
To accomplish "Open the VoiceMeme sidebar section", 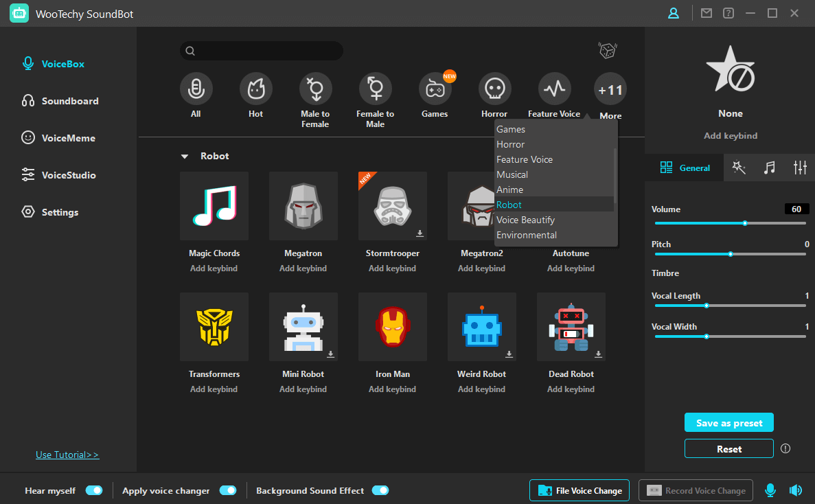I will point(58,138).
